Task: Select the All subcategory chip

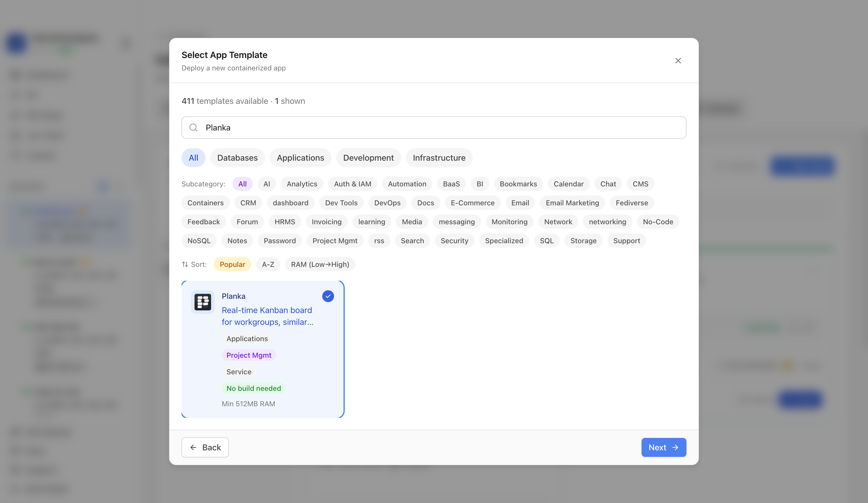Action: pyautogui.click(x=242, y=184)
